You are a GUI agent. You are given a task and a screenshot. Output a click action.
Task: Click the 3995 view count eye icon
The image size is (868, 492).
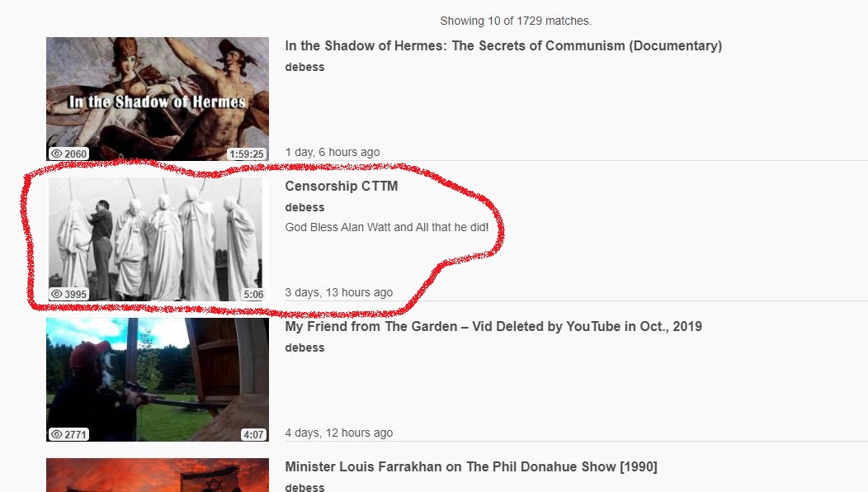click(x=56, y=294)
